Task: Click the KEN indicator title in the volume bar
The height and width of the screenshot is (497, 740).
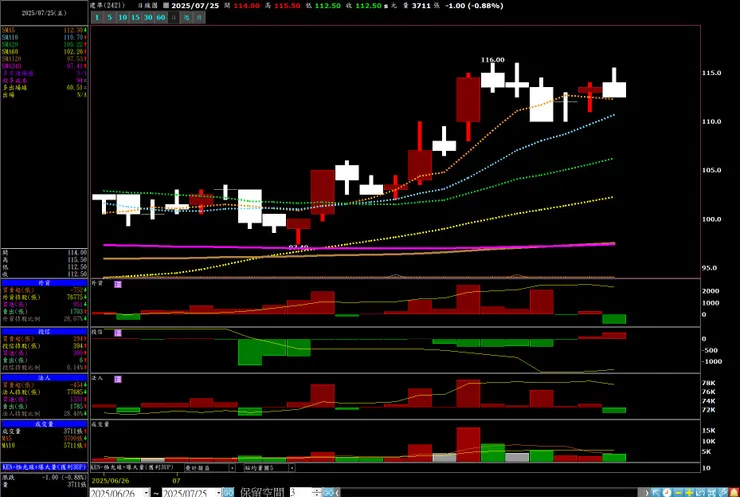Action: pyautogui.click(x=132, y=467)
